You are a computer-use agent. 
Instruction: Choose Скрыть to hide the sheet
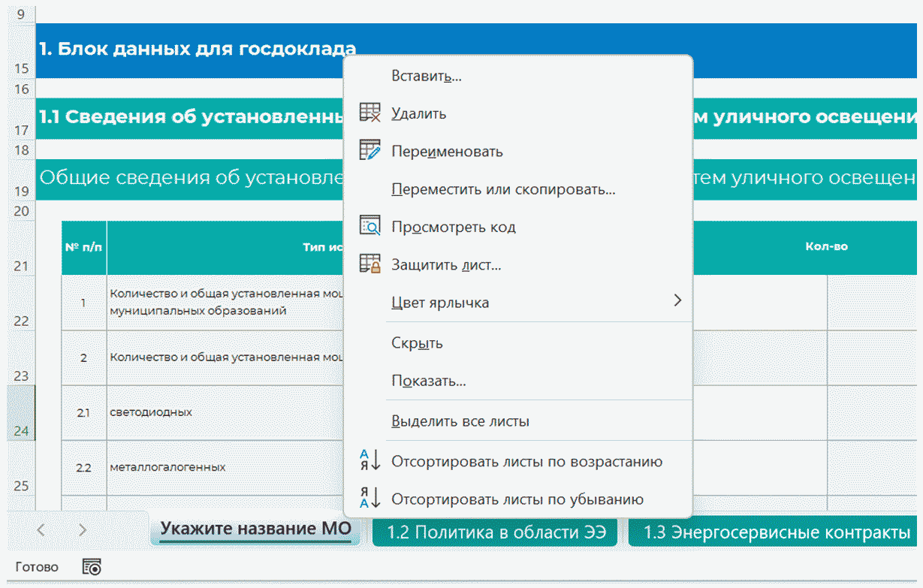click(417, 343)
